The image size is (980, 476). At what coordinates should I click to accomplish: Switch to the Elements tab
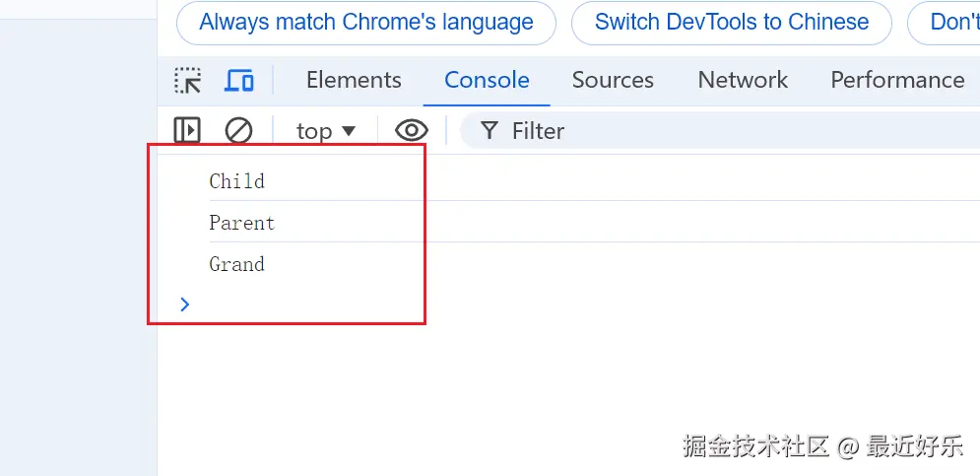tap(354, 80)
